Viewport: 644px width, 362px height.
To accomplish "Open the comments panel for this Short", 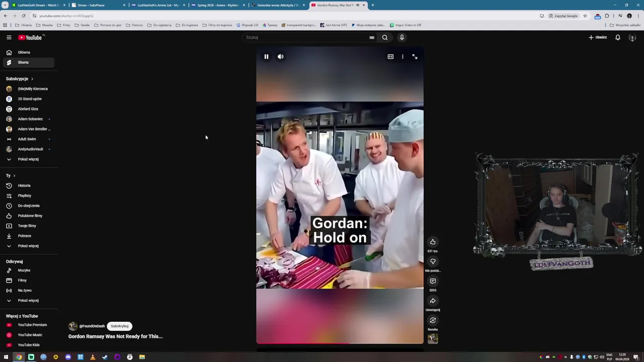I will tap(433, 281).
